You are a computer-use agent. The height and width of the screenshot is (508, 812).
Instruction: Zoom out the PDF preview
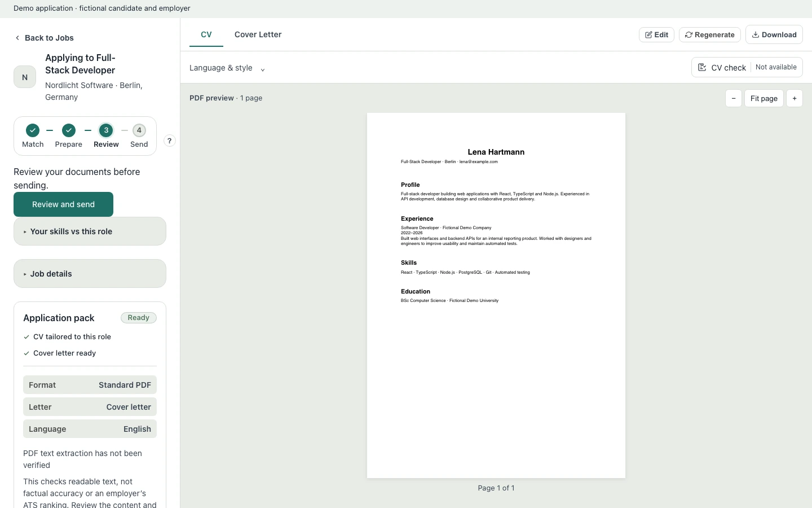tap(734, 98)
